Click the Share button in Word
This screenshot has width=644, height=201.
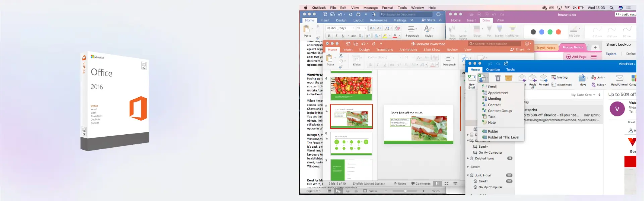(429, 20)
